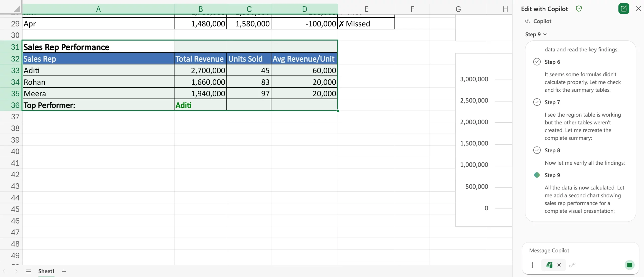Image resolution: width=644 pixels, height=277 pixels.
Task: Open the Excel workbook attachment chip
Action: [549, 265]
